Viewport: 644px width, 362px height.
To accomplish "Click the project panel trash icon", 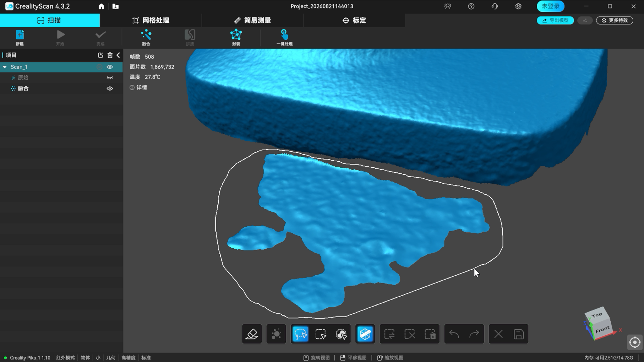I will (x=110, y=55).
